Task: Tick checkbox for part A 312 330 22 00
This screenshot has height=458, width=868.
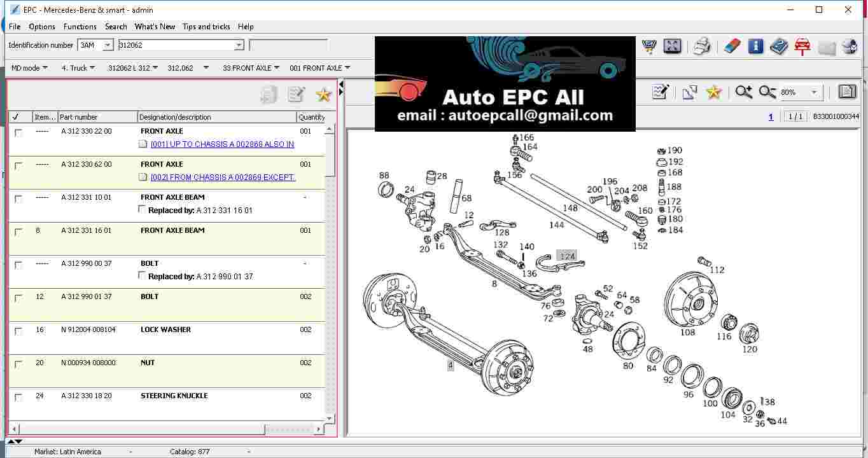Action: coord(18,133)
